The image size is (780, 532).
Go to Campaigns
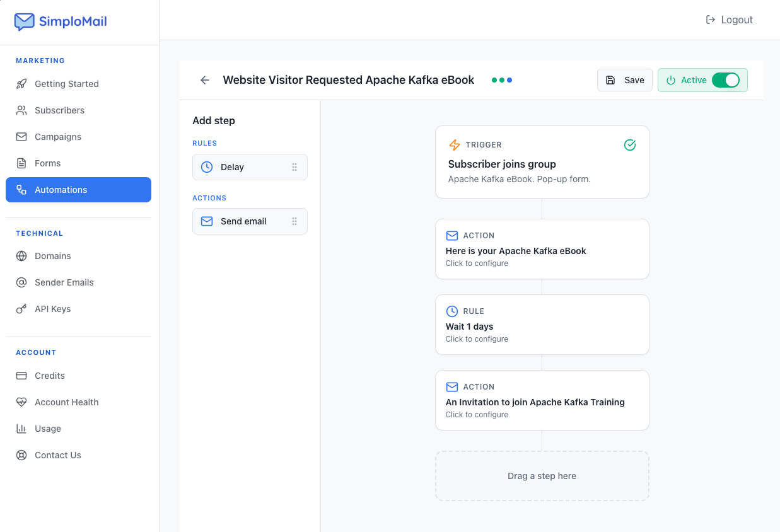78,137
